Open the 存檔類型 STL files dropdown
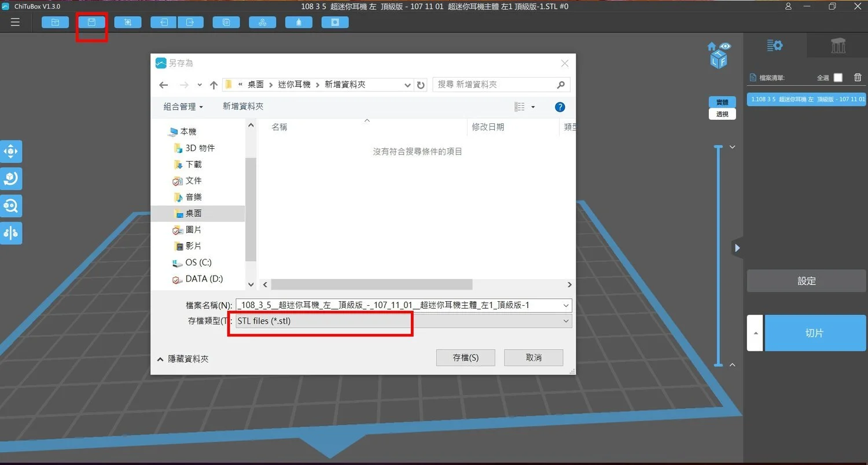The image size is (868, 465). point(403,321)
